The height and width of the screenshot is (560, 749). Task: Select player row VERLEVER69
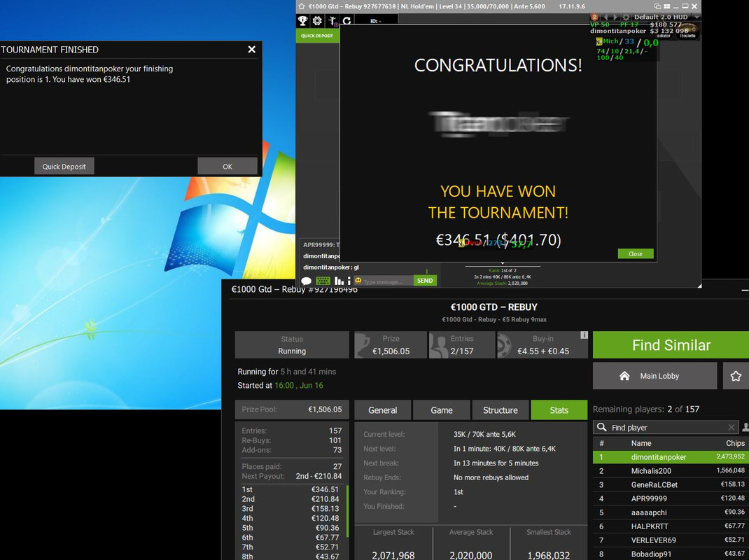(671, 540)
